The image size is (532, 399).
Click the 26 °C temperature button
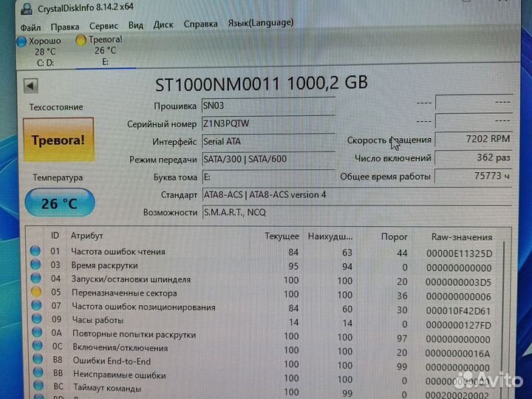[x=60, y=203]
